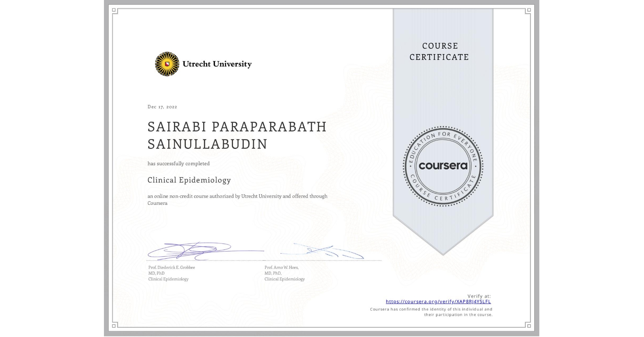Click the dotted signature line under Grobbee
644x337 pixels.
tap(204, 260)
